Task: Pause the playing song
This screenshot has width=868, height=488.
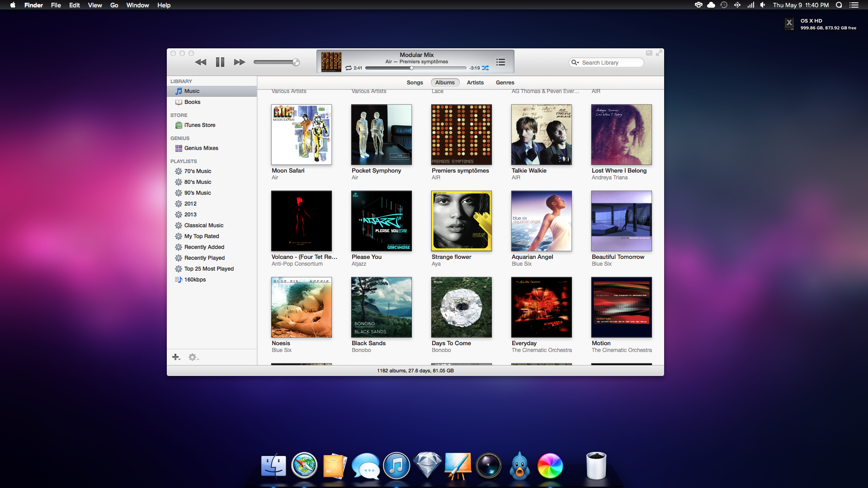Action: (x=220, y=62)
